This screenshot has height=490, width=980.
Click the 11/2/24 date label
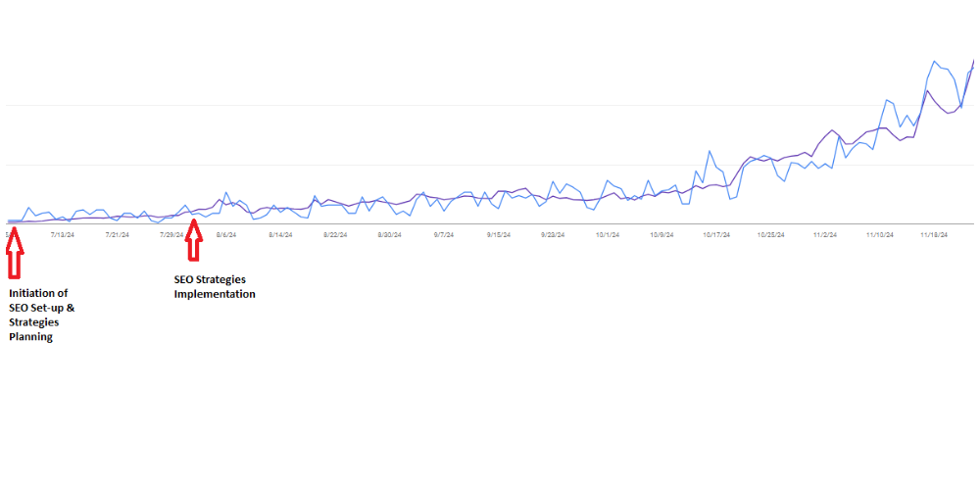coord(825,235)
